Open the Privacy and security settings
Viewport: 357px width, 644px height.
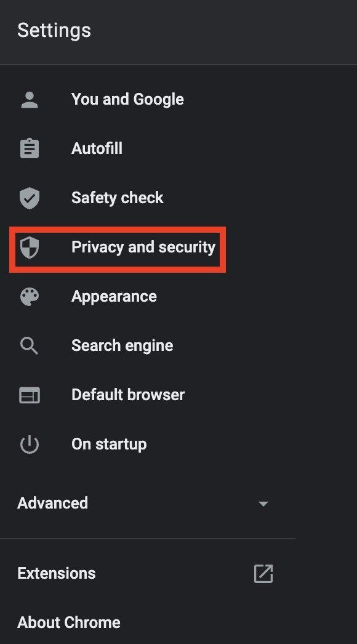click(x=143, y=247)
